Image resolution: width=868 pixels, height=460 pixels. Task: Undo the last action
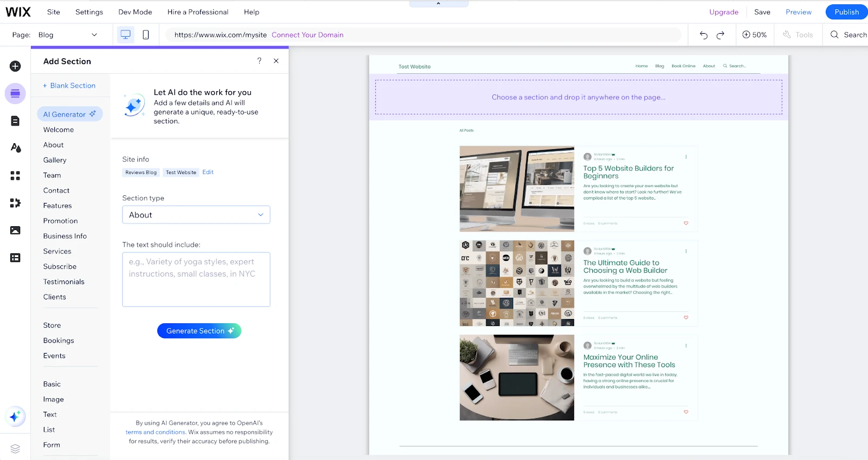[x=704, y=35]
